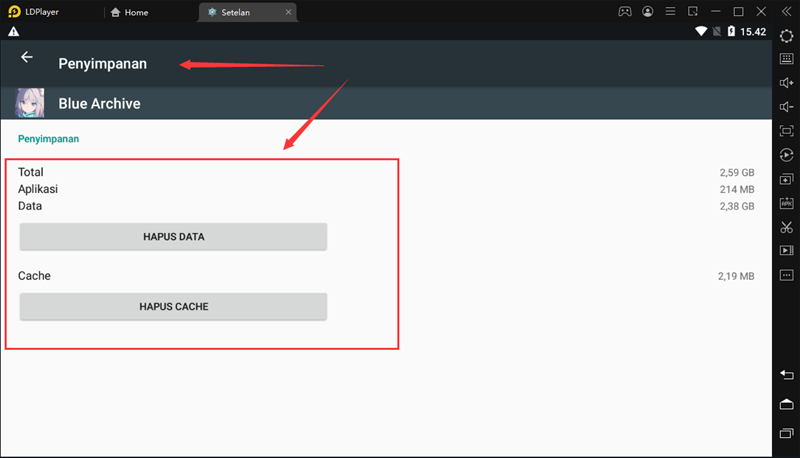Screen dimensions: 800x458
Task: Click the 15.42 clock in the status bar
Action: point(753,32)
